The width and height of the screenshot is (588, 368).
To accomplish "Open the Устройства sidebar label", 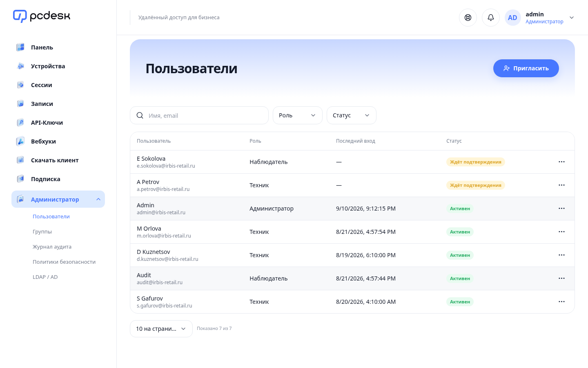I will coord(48,66).
